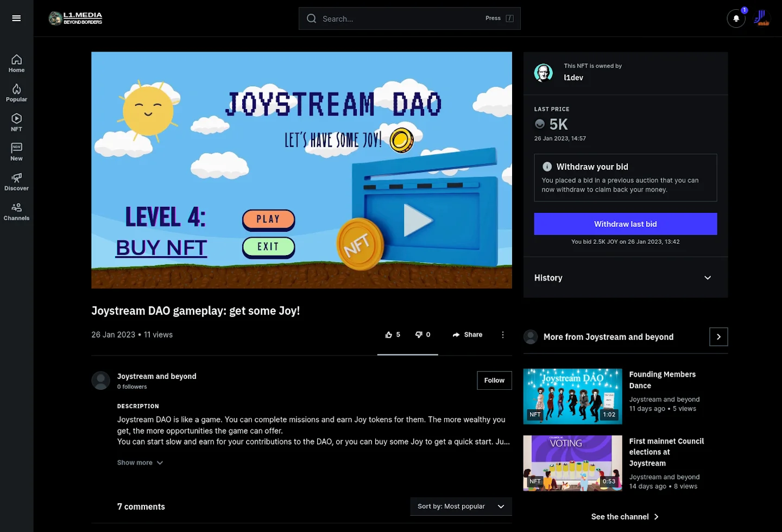Go to the New videos section
The width and height of the screenshot is (782, 532).
tap(16, 151)
